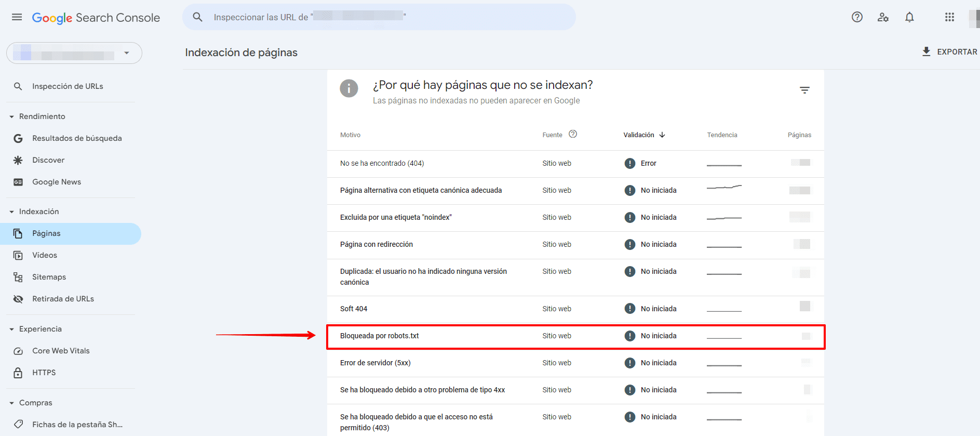The width and height of the screenshot is (980, 436).
Task: Open Duplicada: usuario no ha indicado canónica
Action: tap(575, 278)
